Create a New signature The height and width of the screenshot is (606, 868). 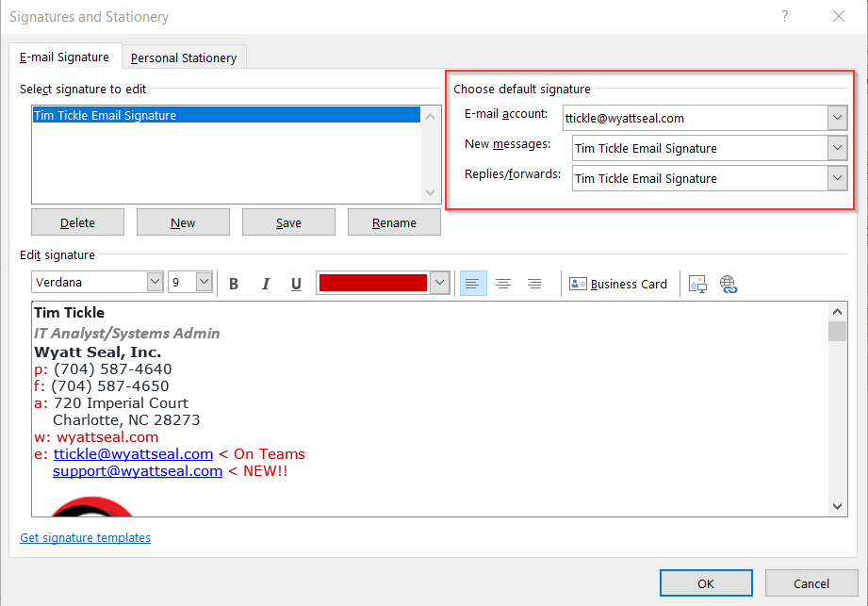(x=183, y=222)
